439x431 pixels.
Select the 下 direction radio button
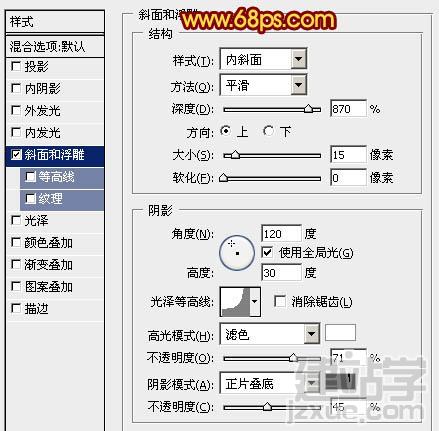coord(268,131)
